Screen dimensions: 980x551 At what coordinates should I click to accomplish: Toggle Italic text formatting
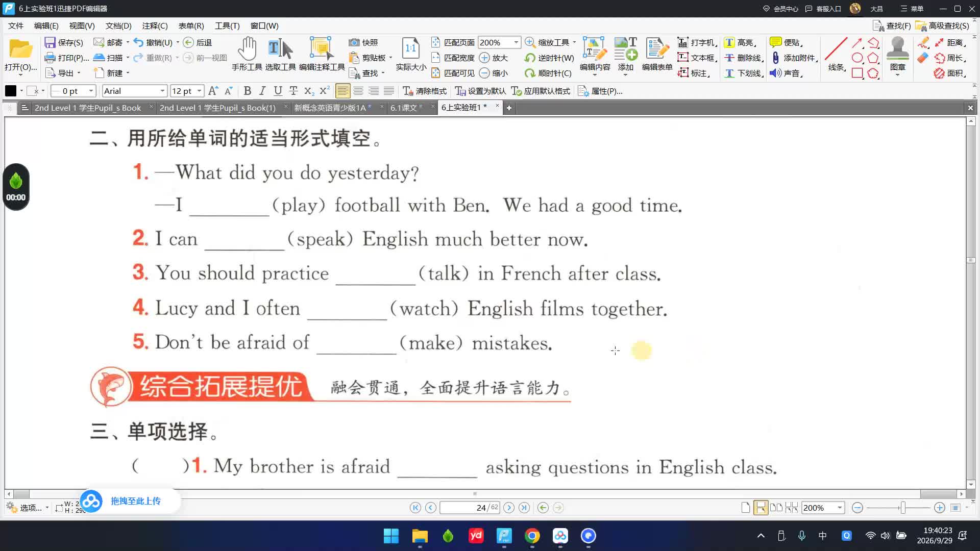262,91
